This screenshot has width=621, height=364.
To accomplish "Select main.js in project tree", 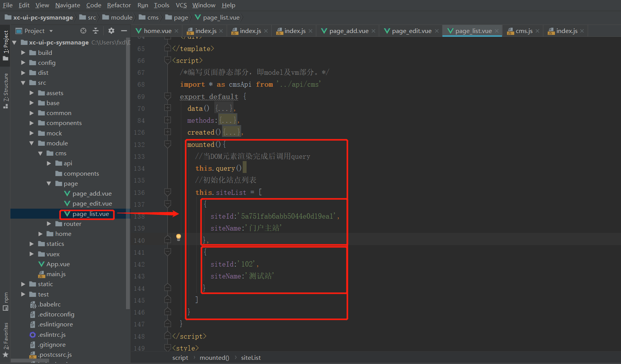I will click(52, 274).
